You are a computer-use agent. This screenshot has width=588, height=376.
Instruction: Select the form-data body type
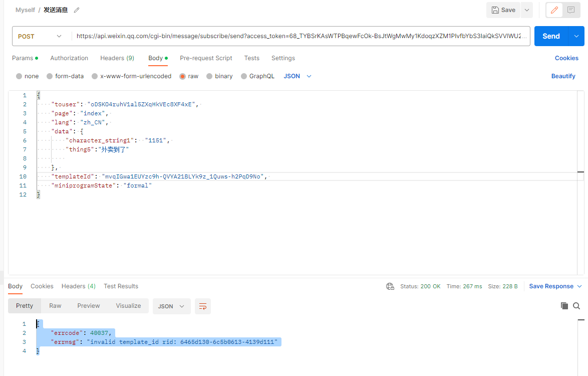tap(65, 76)
